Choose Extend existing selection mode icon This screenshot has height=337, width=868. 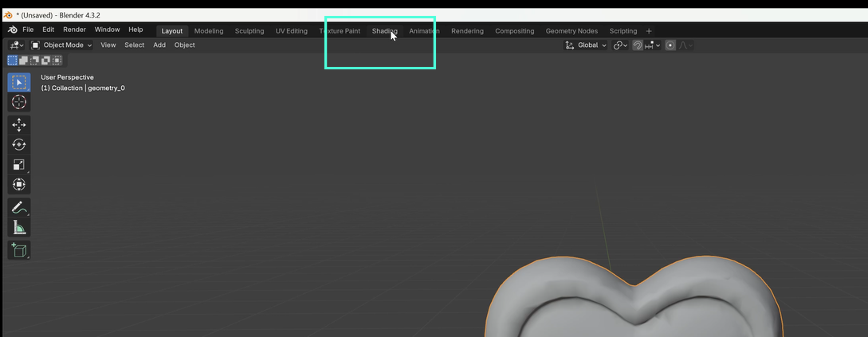(x=24, y=61)
